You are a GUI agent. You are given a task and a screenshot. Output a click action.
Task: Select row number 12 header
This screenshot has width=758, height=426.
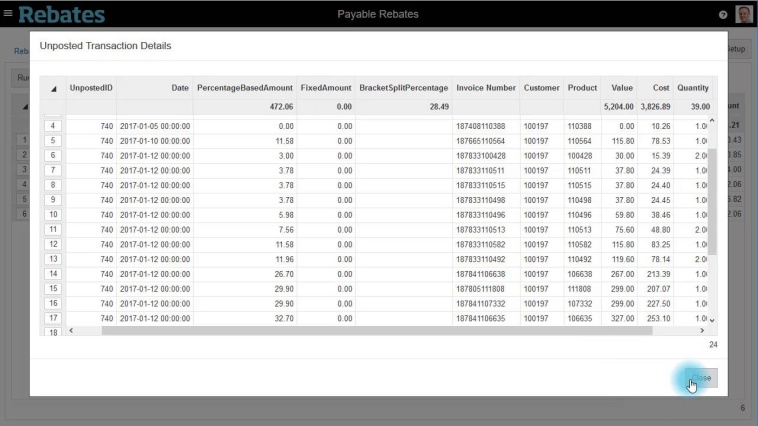point(53,245)
